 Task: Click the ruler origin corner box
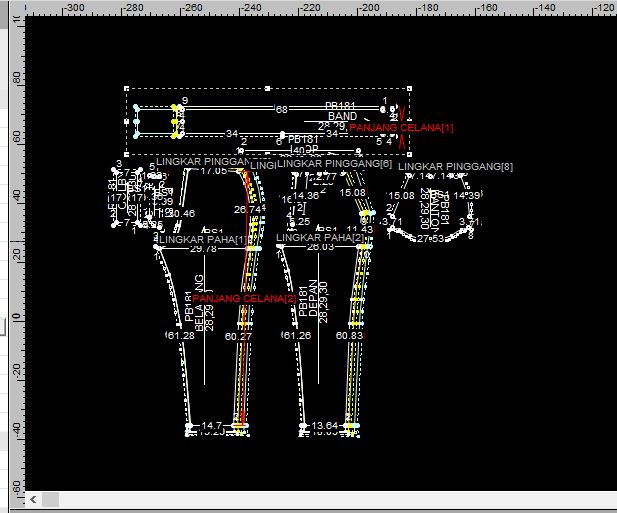pos(11,7)
